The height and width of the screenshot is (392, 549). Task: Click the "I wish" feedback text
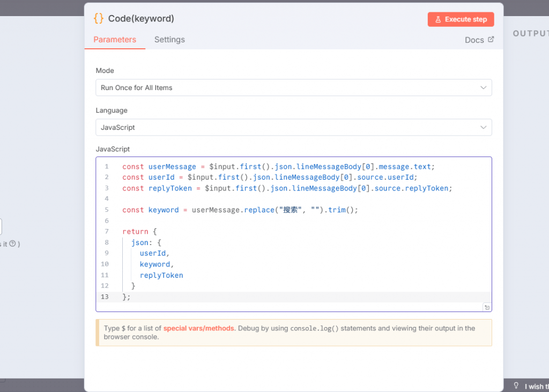coord(536,387)
